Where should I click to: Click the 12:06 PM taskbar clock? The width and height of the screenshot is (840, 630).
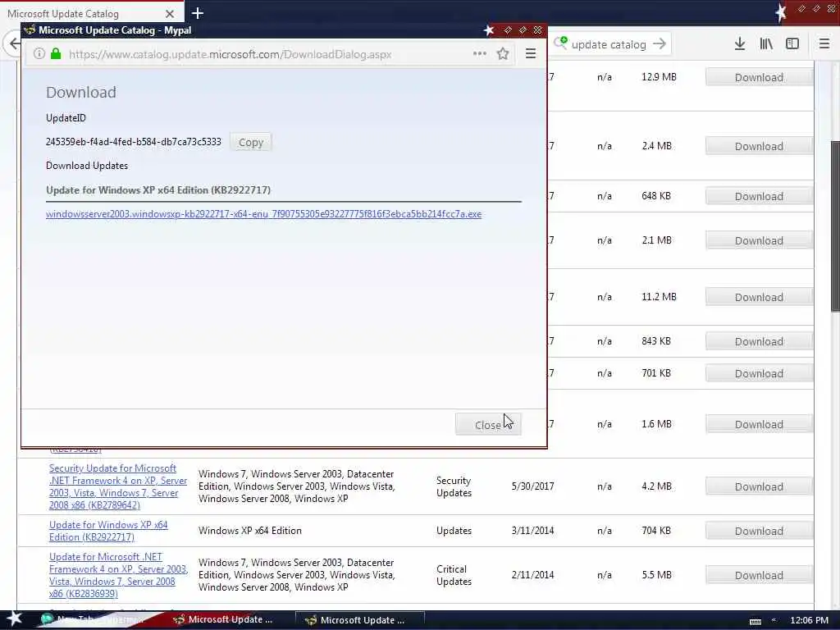coord(809,620)
